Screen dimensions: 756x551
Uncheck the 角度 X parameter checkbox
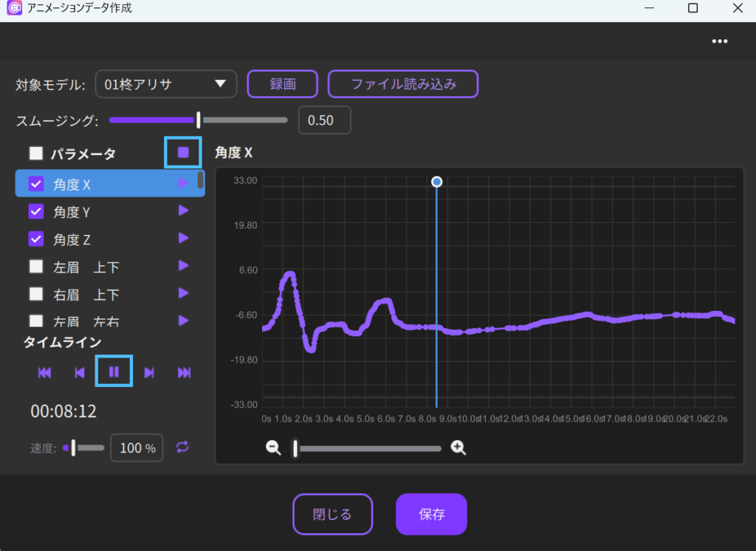pos(36,184)
